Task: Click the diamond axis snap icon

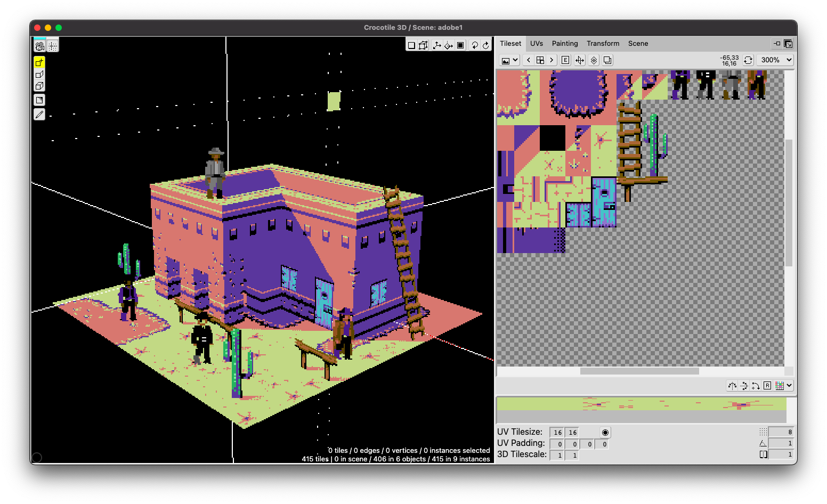Action: pos(449,45)
